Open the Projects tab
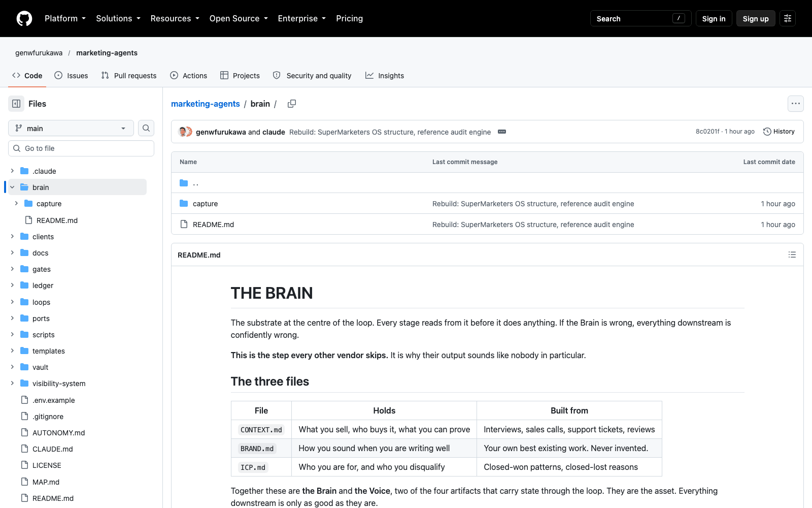 [x=240, y=76]
